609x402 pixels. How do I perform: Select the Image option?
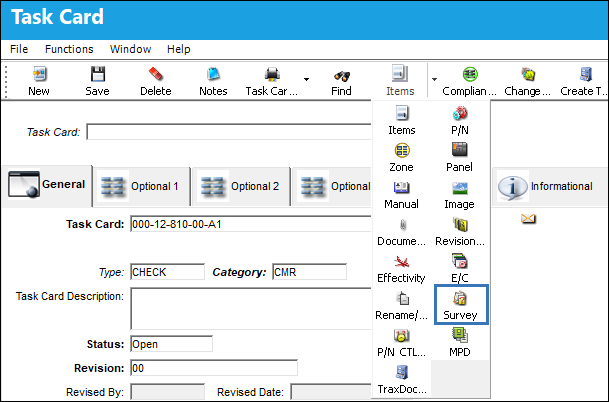[x=459, y=195]
